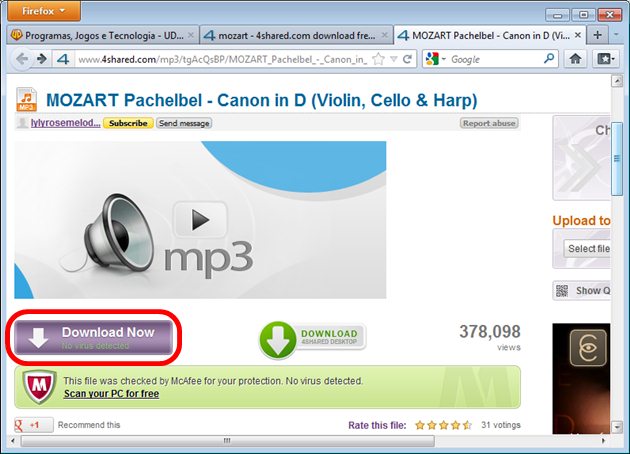The width and height of the screenshot is (630, 454).
Task: Click the Select file upload button
Action: [587, 249]
